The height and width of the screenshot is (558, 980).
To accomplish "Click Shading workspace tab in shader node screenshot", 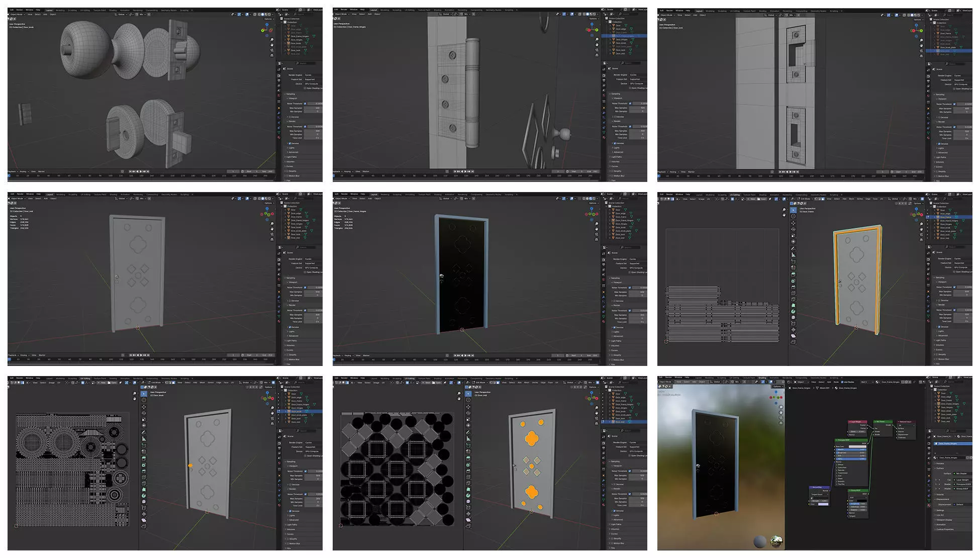I will tap(762, 378).
